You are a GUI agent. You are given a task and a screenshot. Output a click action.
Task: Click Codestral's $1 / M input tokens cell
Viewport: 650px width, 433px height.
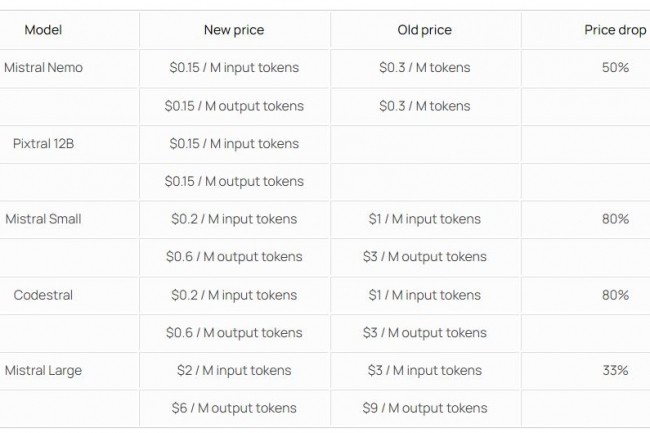point(425,295)
